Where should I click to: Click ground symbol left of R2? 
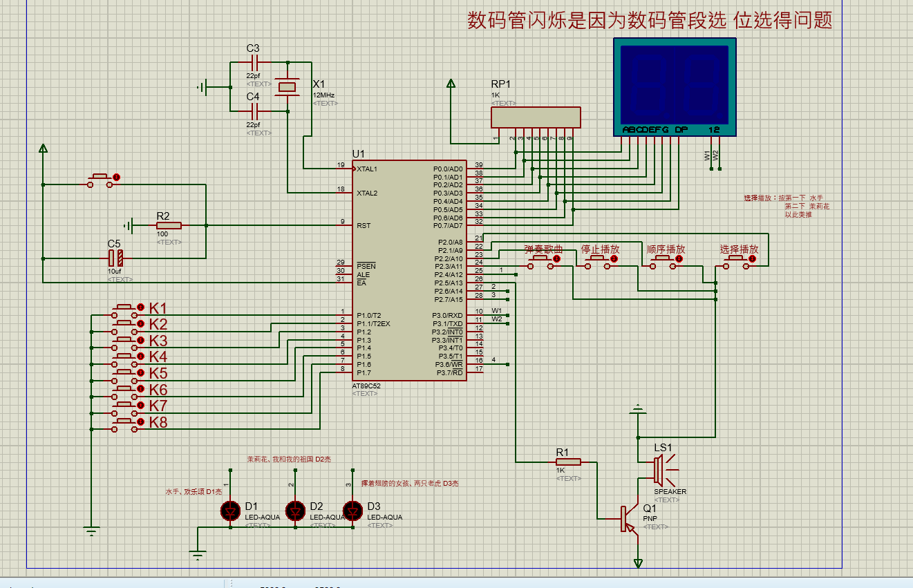tap(129, 225)
